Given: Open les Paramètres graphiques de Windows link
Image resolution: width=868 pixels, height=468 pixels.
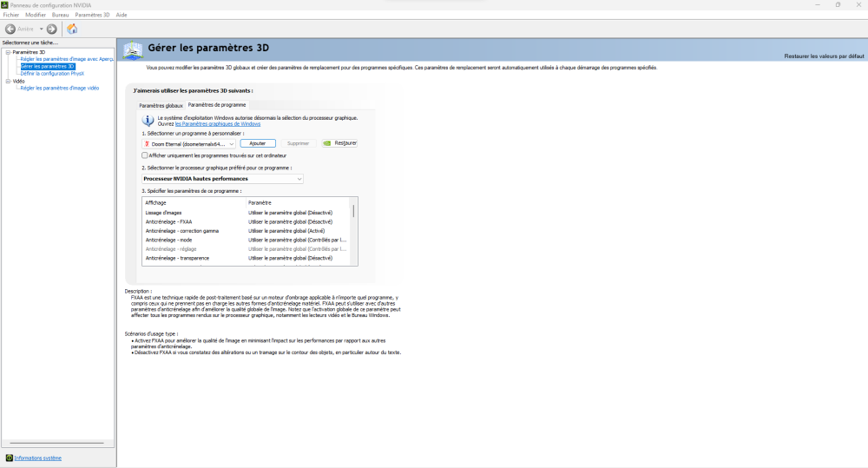Looking at the screenshot, I should tap(218, 124).
